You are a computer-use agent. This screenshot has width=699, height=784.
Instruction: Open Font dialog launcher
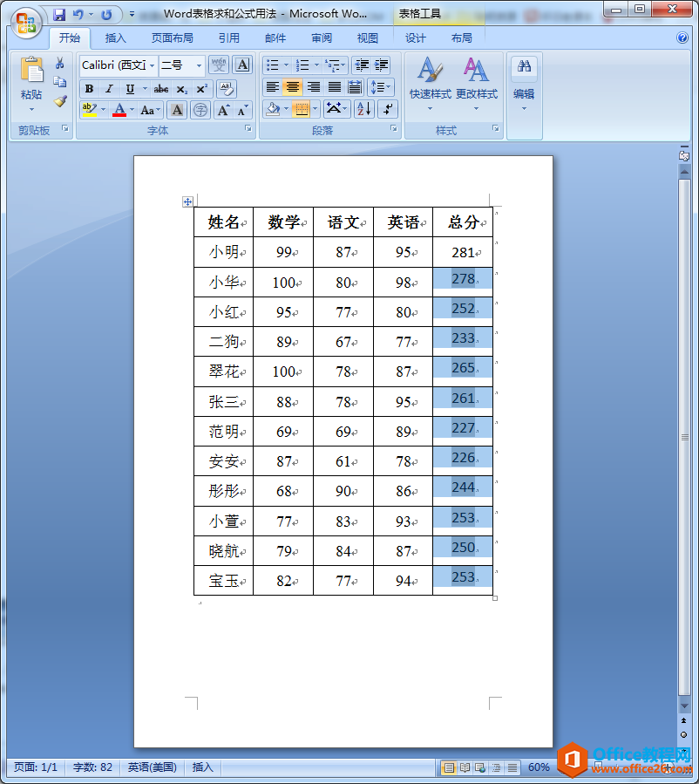248,128
